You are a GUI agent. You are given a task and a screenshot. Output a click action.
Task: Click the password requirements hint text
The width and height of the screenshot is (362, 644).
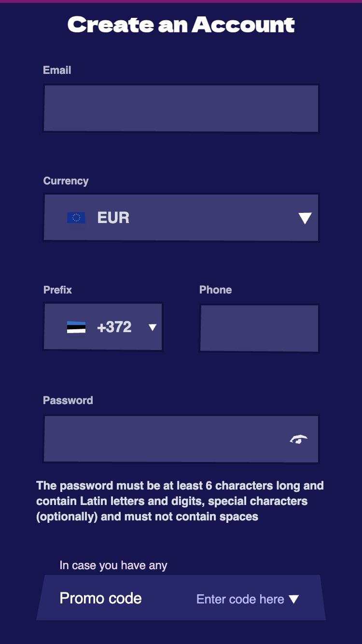[x=180, y=501]
